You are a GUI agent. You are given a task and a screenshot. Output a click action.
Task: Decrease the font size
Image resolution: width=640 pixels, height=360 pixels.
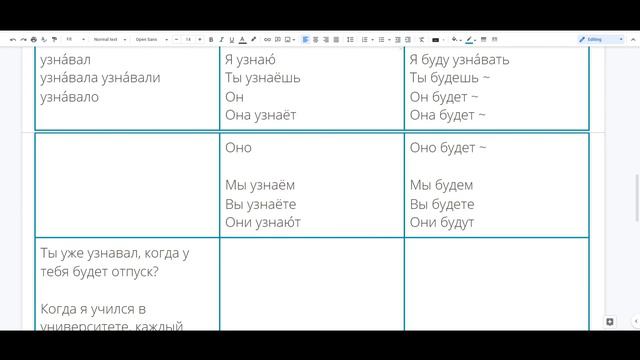tap(176, 40)
